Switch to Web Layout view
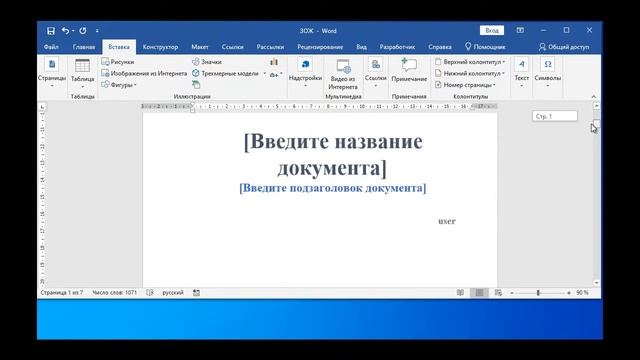The height and width of the screenshot is (360, 640). click(498, 293)
